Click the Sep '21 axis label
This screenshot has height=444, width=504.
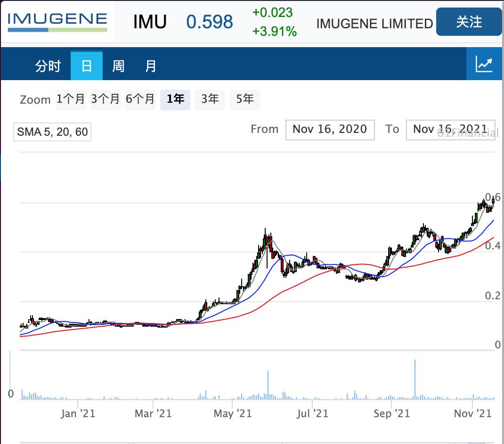391,413
